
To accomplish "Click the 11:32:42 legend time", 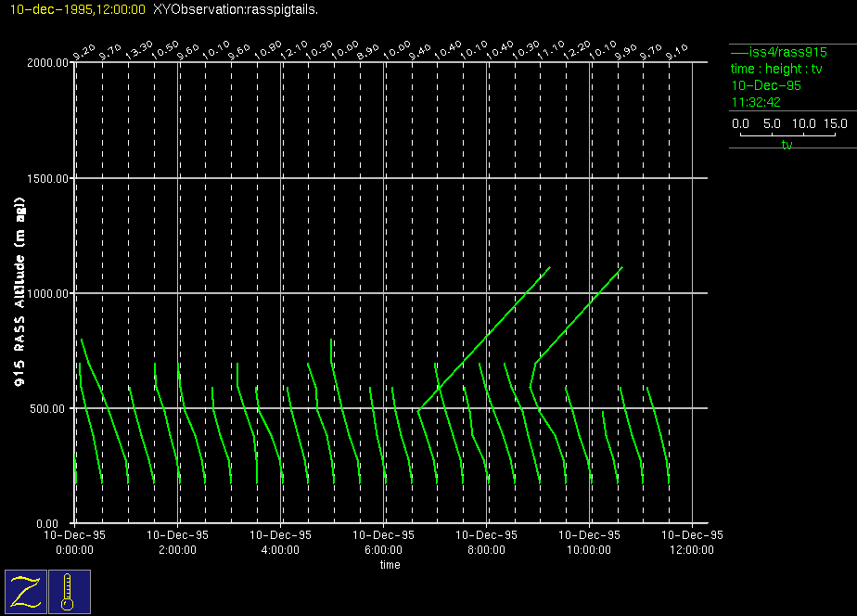I will pyautogui.click(x=756, y=102).
